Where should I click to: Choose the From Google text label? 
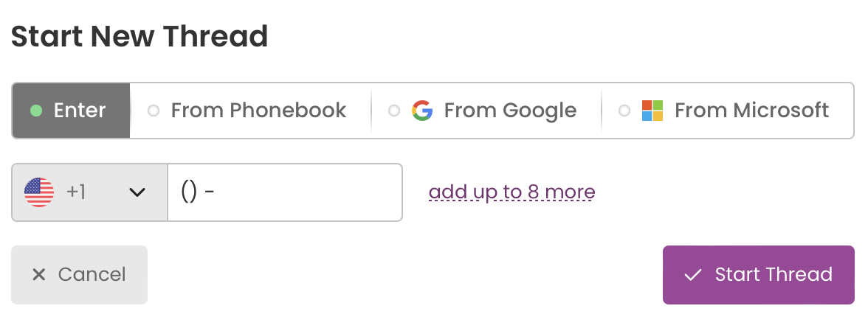[510, 111]
